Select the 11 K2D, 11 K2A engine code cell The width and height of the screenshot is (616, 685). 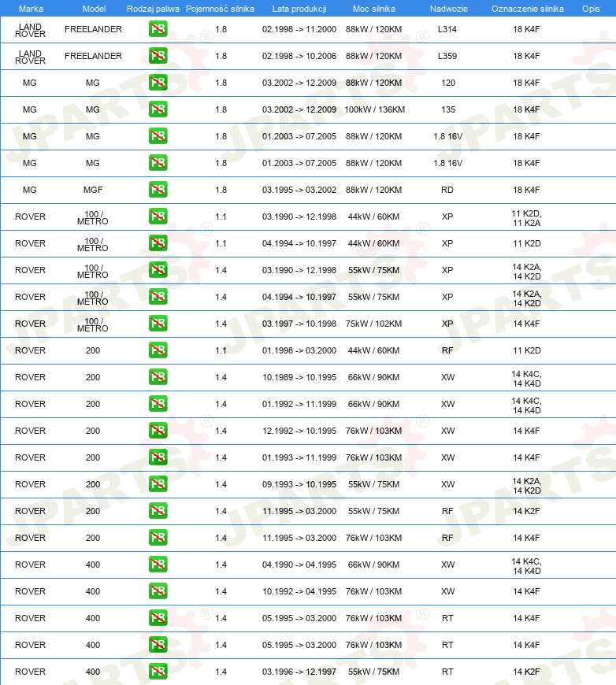(526, 218)
